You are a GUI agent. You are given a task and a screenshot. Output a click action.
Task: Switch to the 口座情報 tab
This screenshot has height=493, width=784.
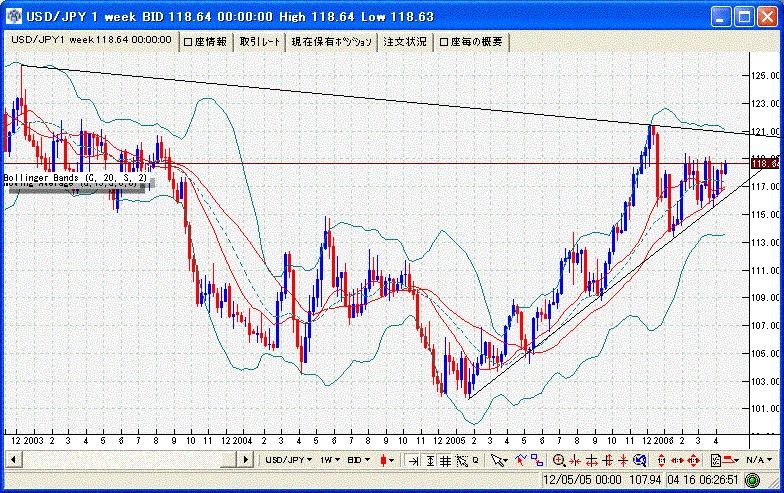pos(205,42)
